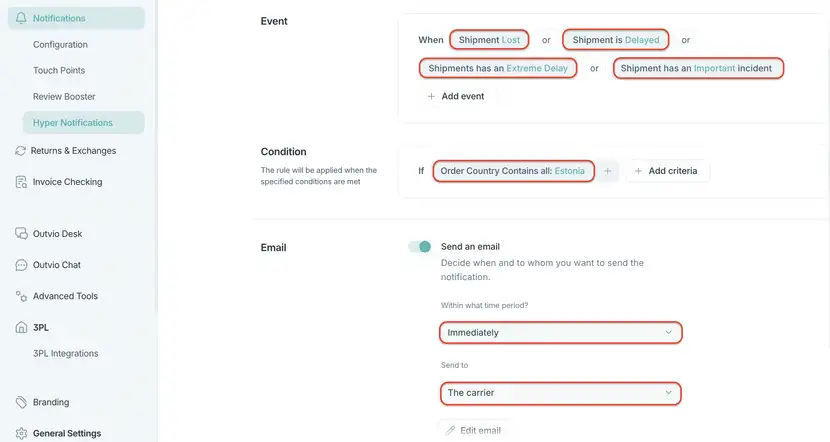830x442 pixels.
Task: Click the Add criteria button
Action: click(667, 171)
